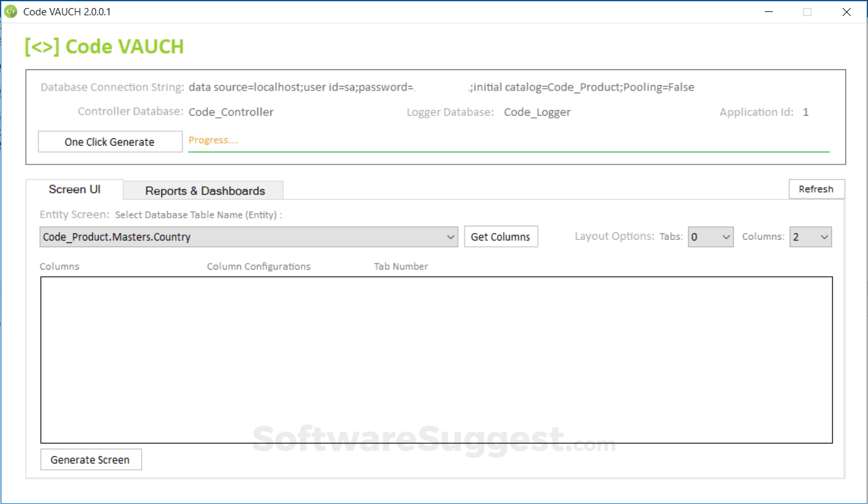Fetch columns with the Get Columns button
Image resolution: width=868 pixels, height=504 pixels.
(x=501, y=236)
